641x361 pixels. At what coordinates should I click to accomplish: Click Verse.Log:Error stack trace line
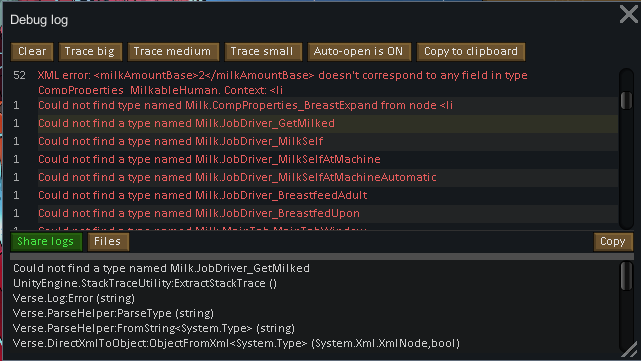(x=74, y=298)
